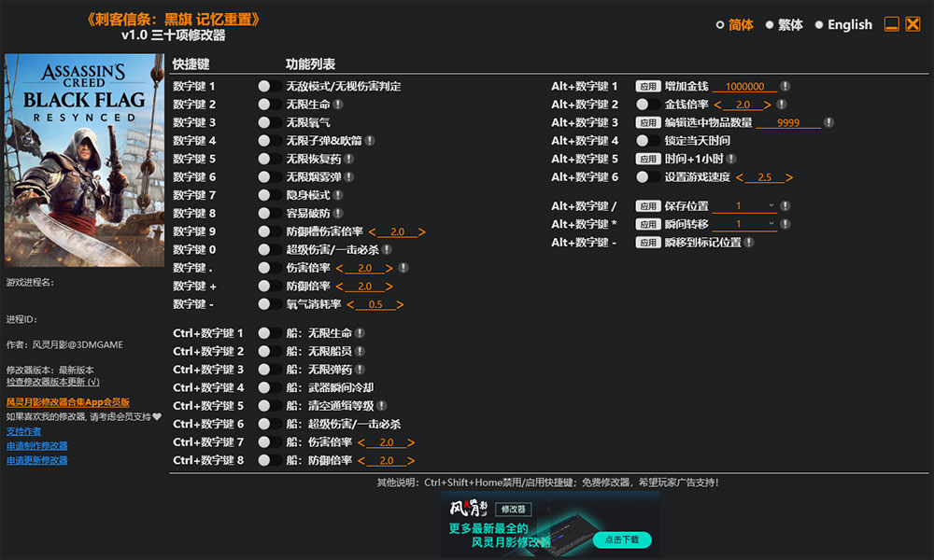
Task: Click info icon beside 船: 清空通缉等级
Action: tap(382, 406)
